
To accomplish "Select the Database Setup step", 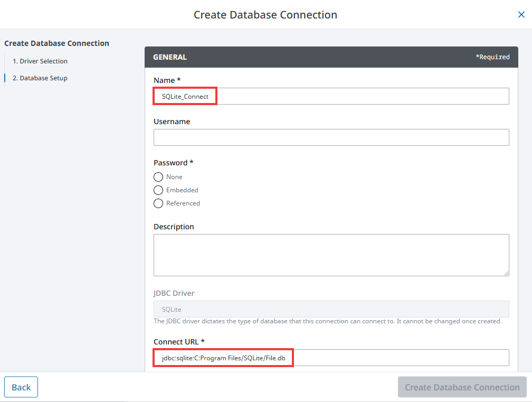I will pyautogui.click(x=40, y=78).
